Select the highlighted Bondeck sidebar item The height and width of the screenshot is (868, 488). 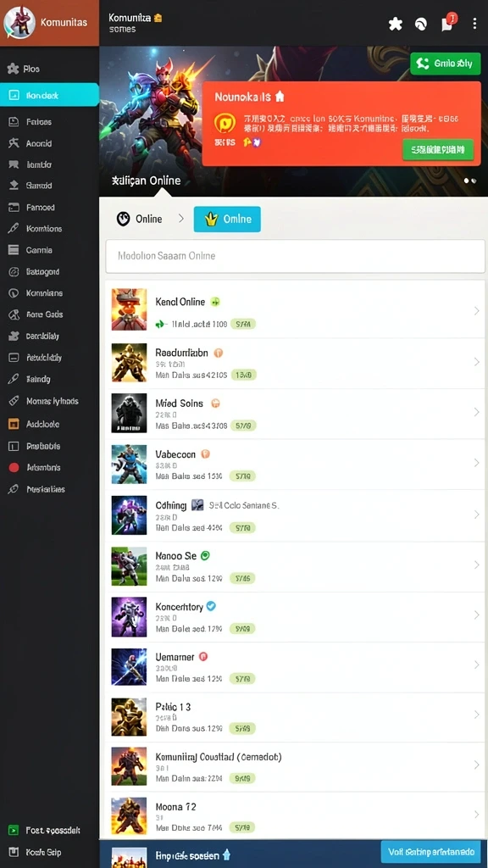49,95
